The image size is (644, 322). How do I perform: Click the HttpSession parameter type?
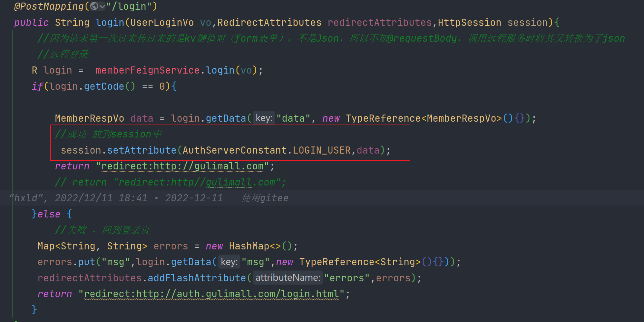469,22
